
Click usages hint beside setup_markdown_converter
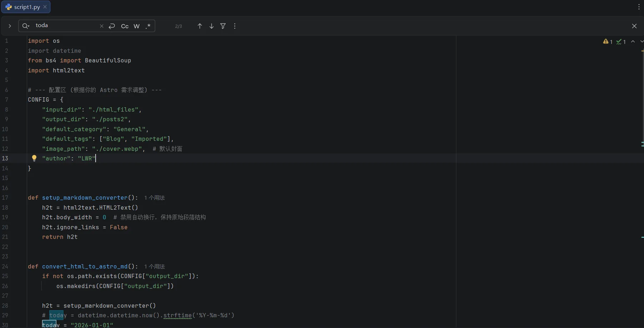[x=154, y=198]
